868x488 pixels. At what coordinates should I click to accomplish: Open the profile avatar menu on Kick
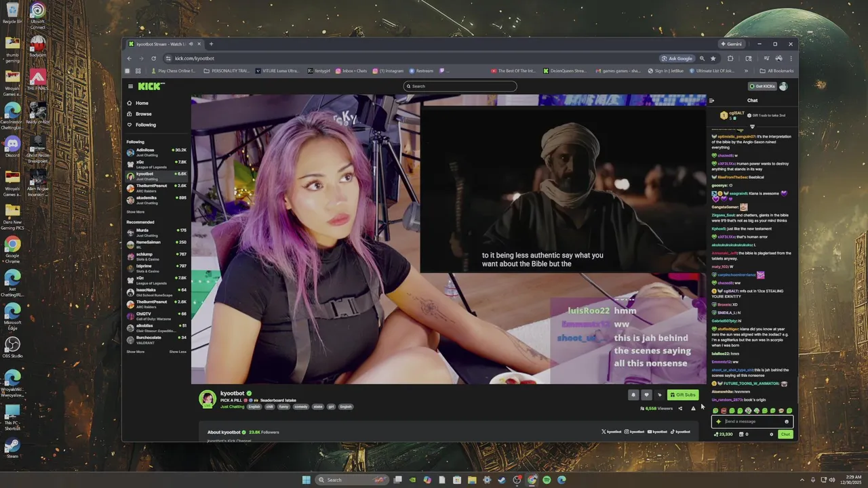pos(784,86)
